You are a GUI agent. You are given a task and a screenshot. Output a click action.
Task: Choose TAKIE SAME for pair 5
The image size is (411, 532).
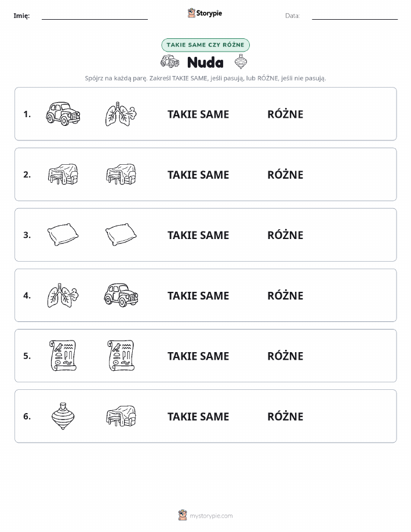(x=198, y=356)
